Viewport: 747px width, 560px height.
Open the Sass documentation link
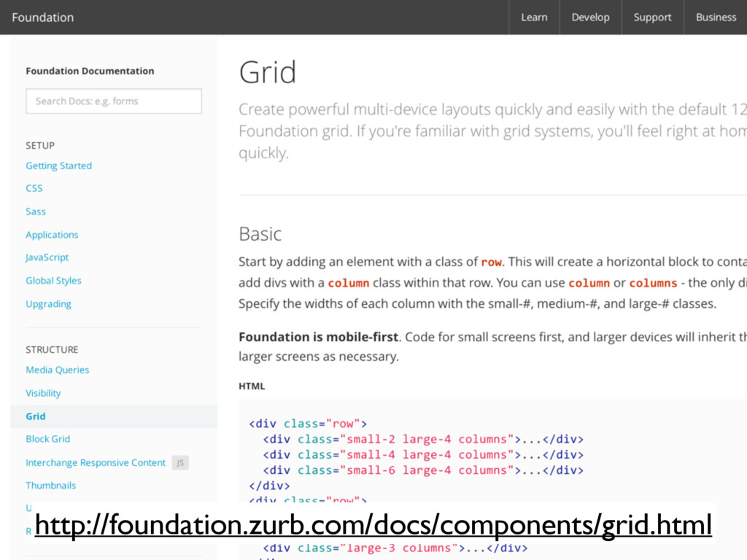(x=36, y=211)
